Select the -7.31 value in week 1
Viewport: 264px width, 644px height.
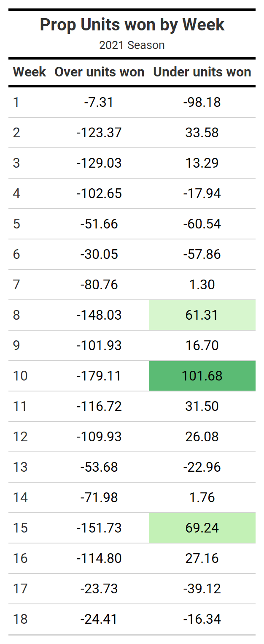coord(99,102)
